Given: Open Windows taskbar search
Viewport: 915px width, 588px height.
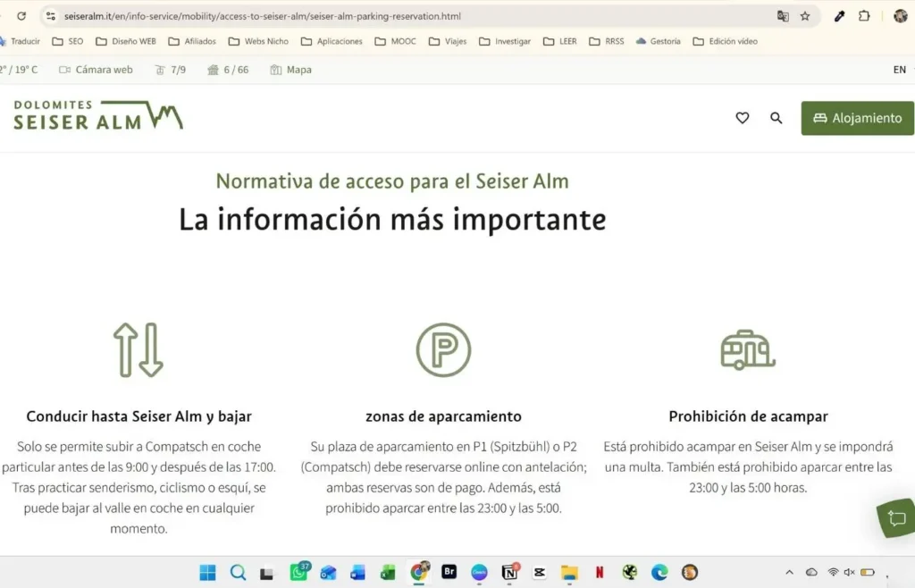Looking at the screenshot, I should pos(238,572).
